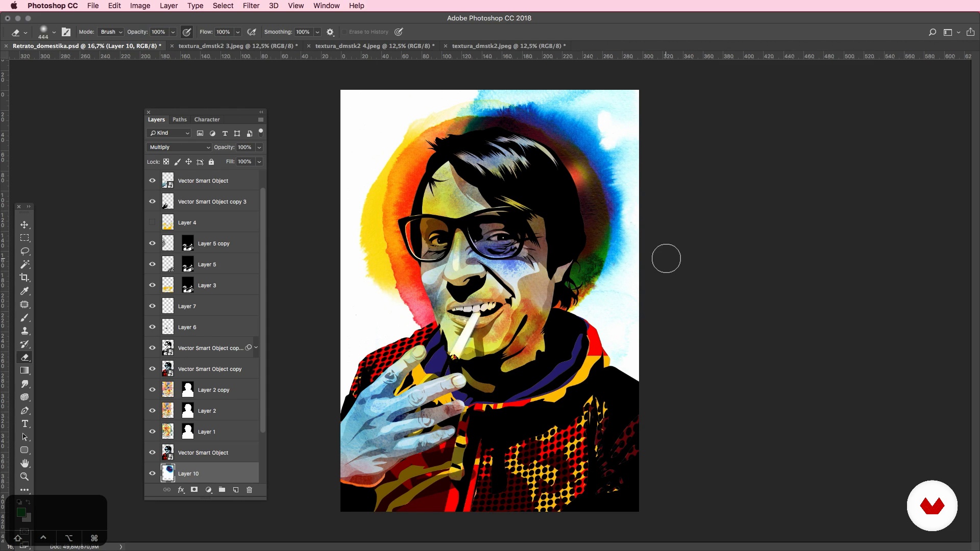Viewport: 980px width, 551px height.
Task: Open the search icon in options bar
Action: coord(933,32)
